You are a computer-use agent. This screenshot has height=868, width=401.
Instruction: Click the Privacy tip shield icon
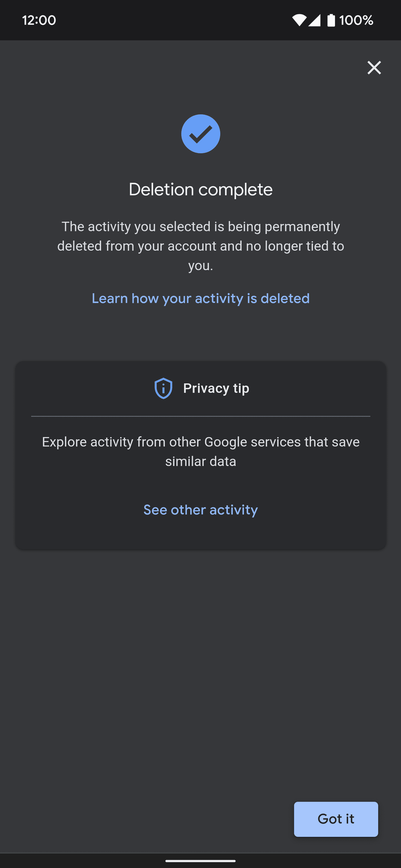(163, 388)
